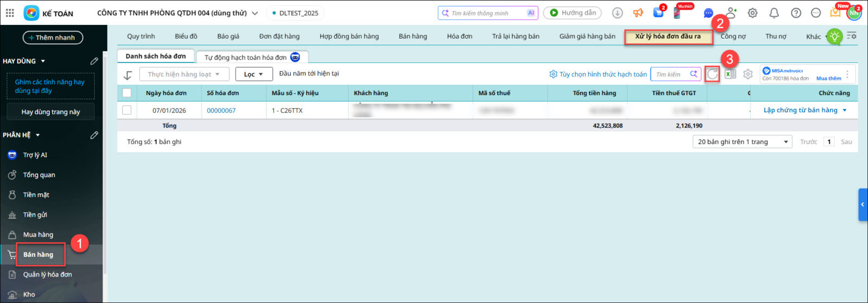Click Lập chứng từ bán hàng link
The height and width of the screenshot is (303, 868).
[800, 110]
